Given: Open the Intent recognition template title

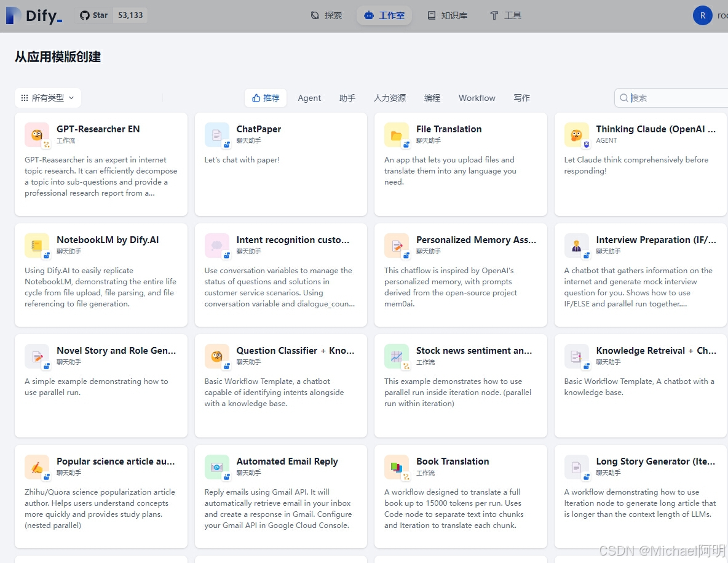Looking at the screenshot, I should (x=293, y=240).
